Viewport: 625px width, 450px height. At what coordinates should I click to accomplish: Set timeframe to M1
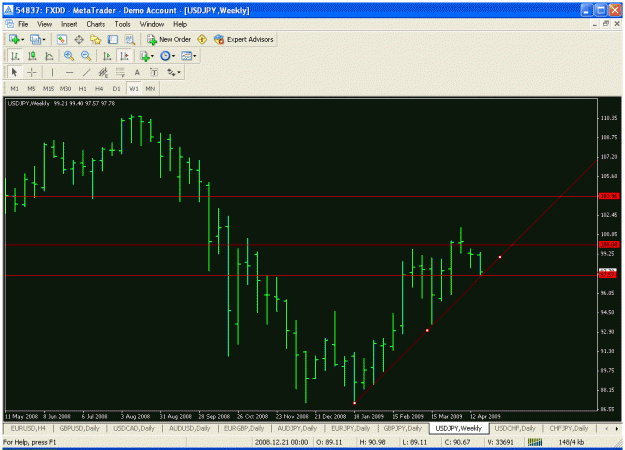click(x=14, y=88)
